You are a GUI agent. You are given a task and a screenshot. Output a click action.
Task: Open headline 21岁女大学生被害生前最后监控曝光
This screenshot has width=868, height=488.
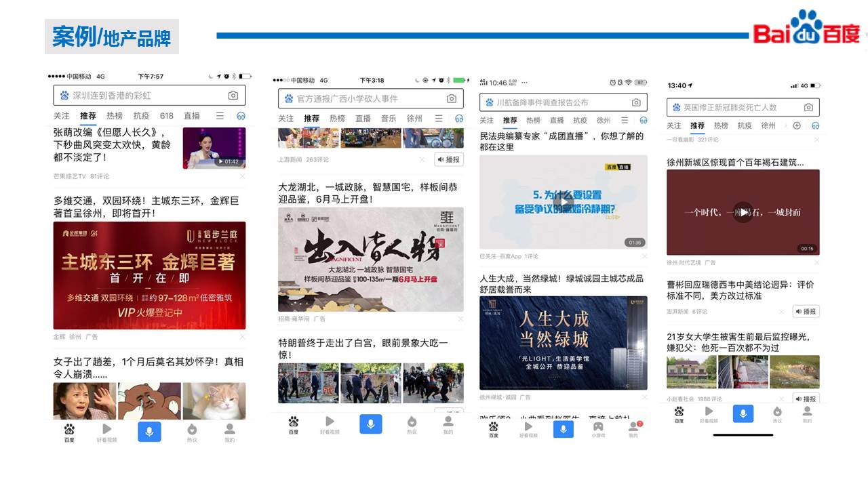pyautogui.click(x=739, y=342)
